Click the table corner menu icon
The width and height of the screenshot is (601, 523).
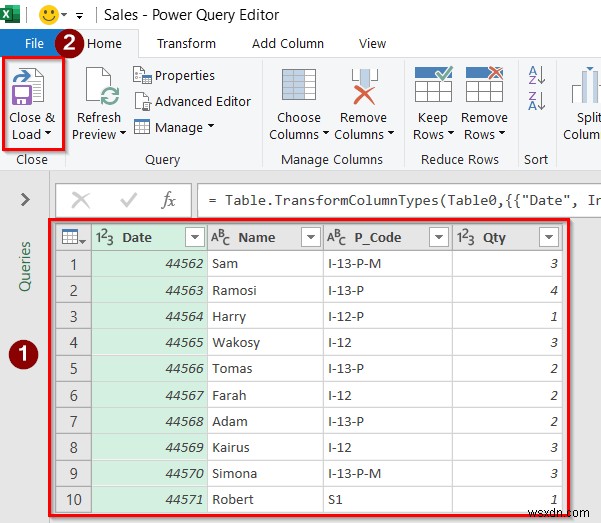(73, 237)
